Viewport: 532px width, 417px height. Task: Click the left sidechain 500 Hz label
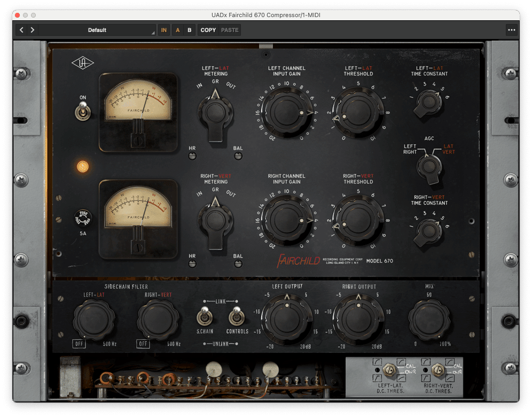coord(109,344)
